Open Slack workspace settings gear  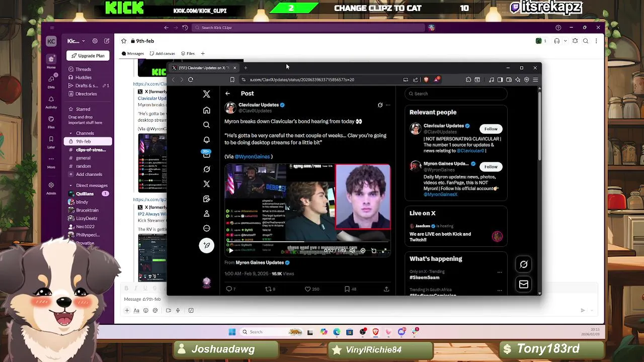coord(95,41)
